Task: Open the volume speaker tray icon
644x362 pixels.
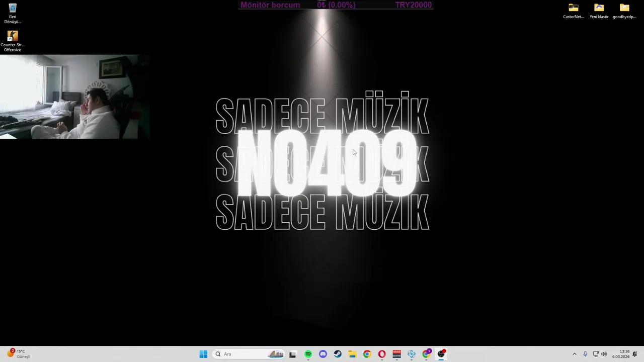Action: click(604, 354)
